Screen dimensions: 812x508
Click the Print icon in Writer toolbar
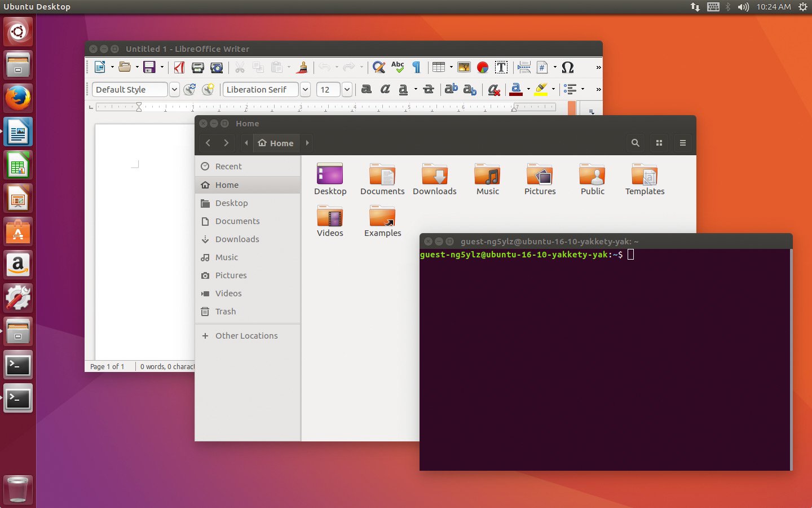pos(198,68)
